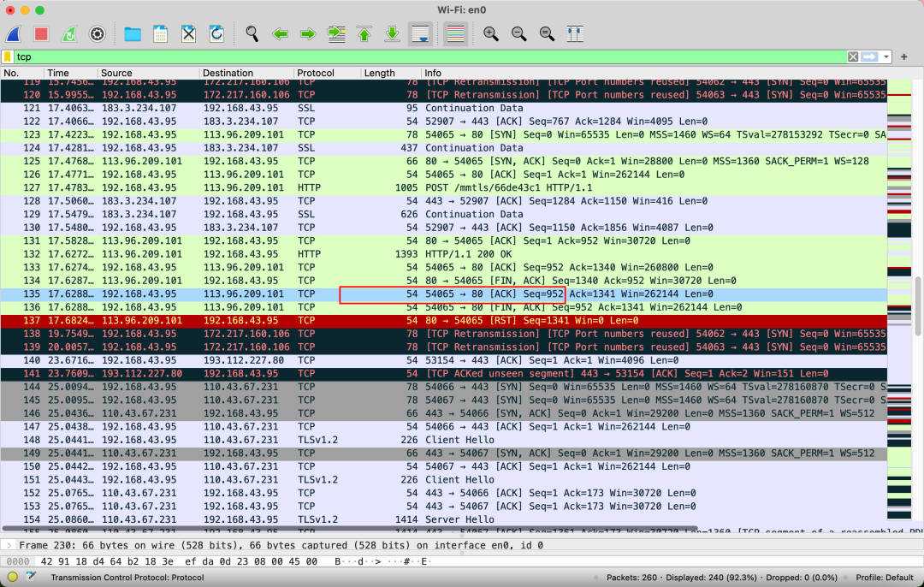Select packet 140 to 193.112.227.80

444,361
